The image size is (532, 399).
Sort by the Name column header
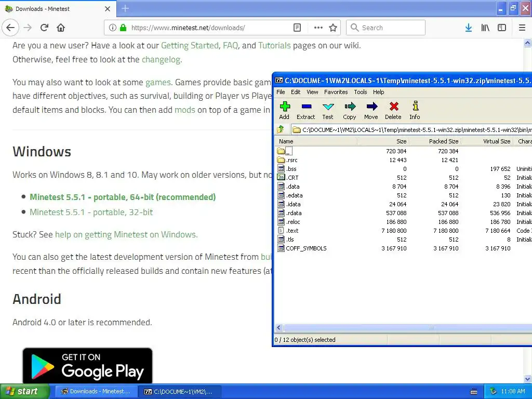(x=315, y=141)
